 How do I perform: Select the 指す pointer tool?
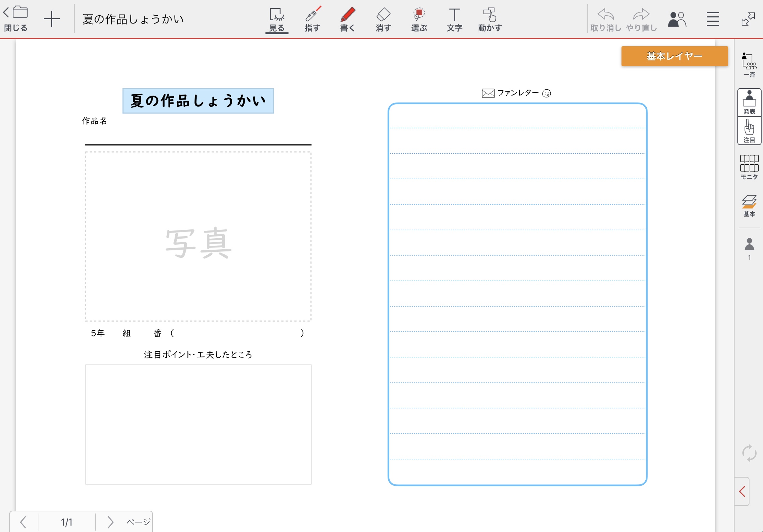[x=312, y=20]
